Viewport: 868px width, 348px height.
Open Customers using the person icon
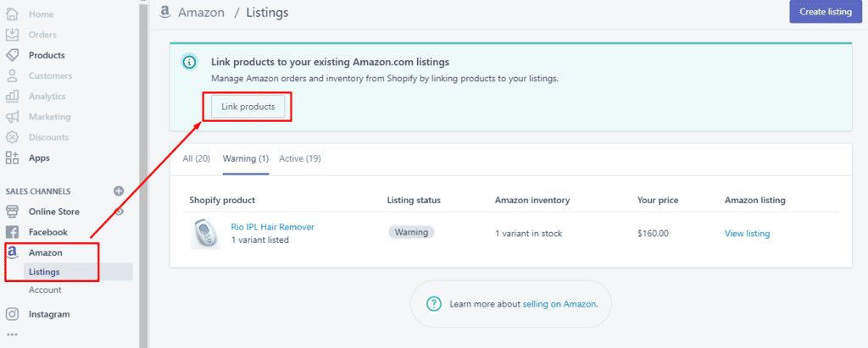(12, 76)
